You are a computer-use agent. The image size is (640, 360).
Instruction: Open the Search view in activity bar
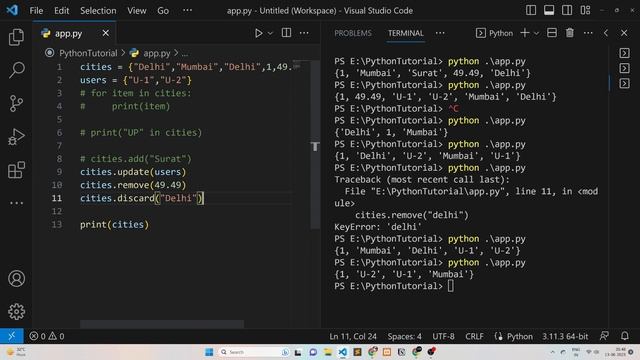click(16, 70)
